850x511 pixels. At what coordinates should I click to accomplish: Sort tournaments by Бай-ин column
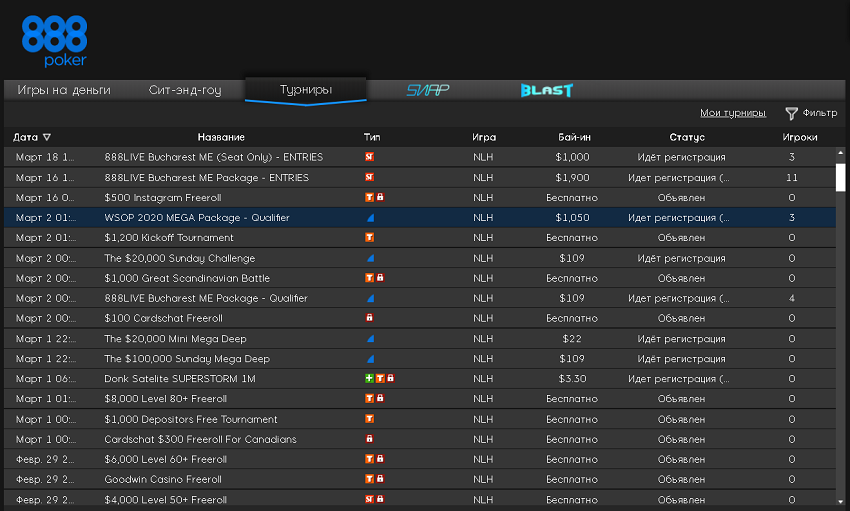coord(574,137)
